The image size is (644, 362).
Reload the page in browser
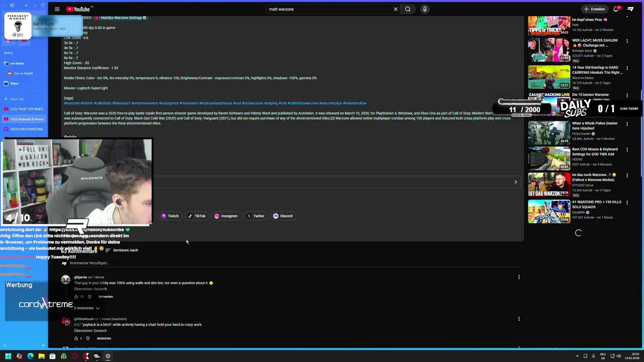(x=43, y=5)
